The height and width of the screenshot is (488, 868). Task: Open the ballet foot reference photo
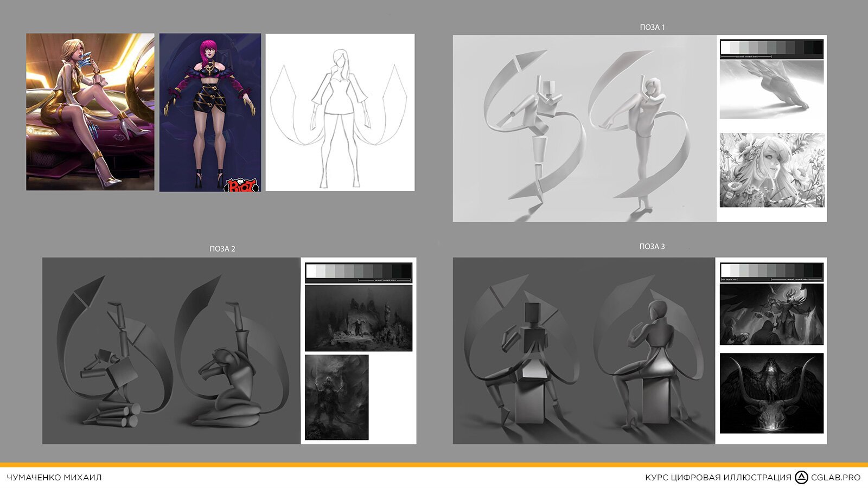point(771,89)
